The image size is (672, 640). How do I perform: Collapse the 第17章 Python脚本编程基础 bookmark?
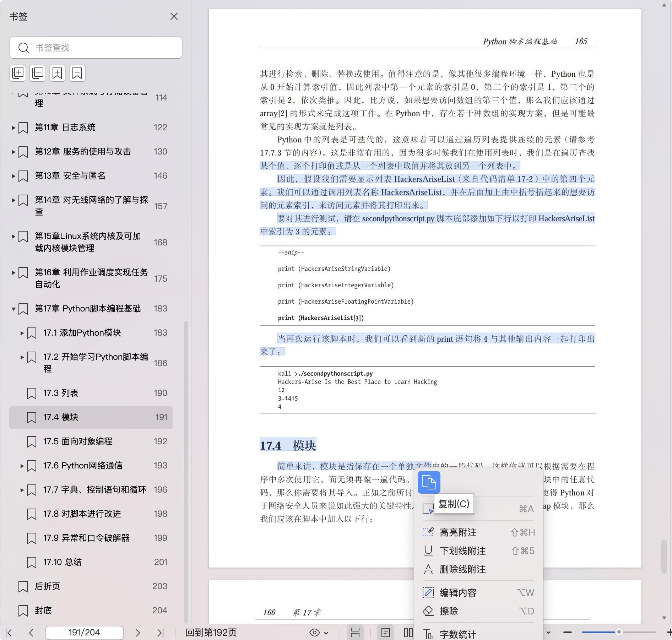(13, 309)
